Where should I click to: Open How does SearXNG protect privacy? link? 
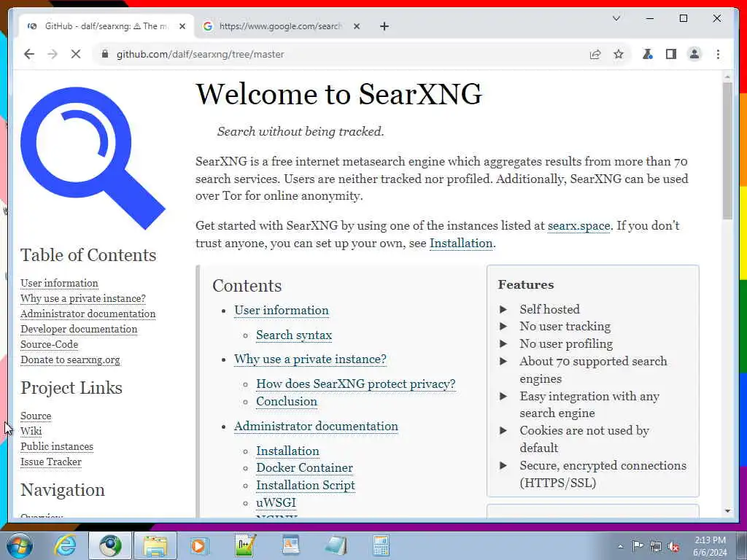click(x=356, y=384)
